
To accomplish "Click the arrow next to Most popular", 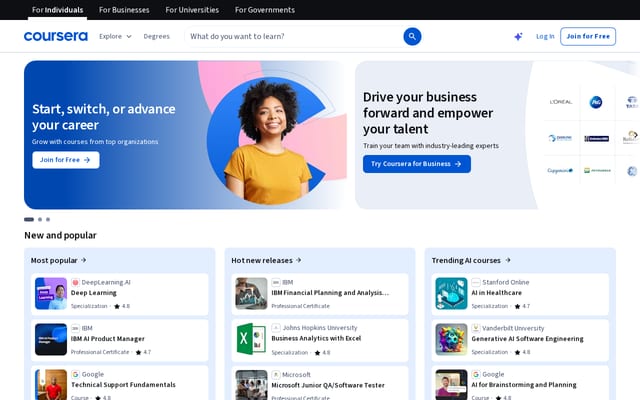I will click(84, 260).
